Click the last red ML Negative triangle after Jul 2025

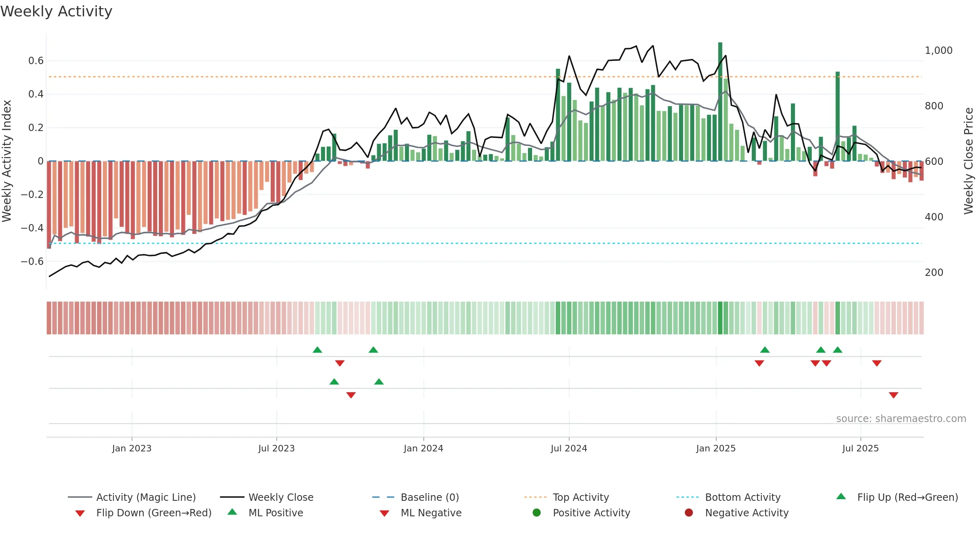pos(893,395)
